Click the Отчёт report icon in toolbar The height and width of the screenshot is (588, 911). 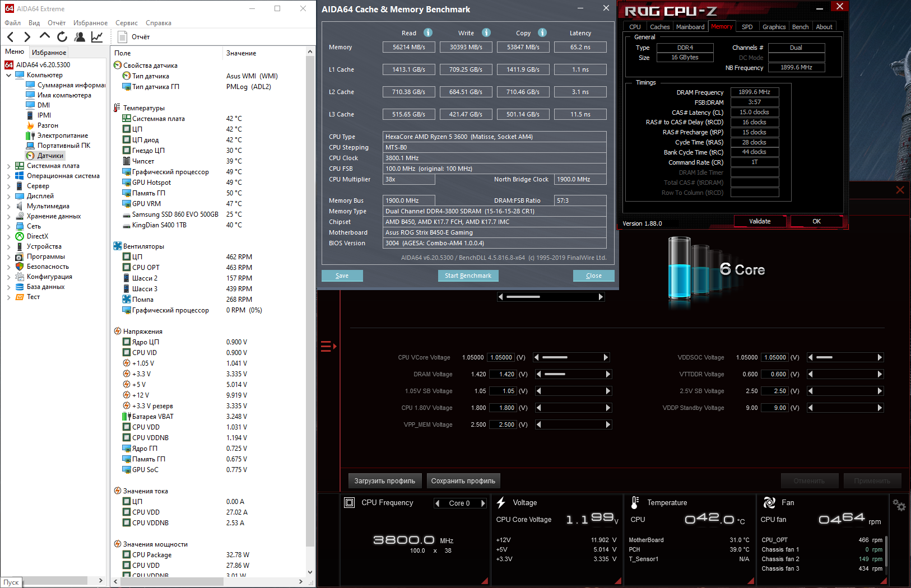coord(123,37)
